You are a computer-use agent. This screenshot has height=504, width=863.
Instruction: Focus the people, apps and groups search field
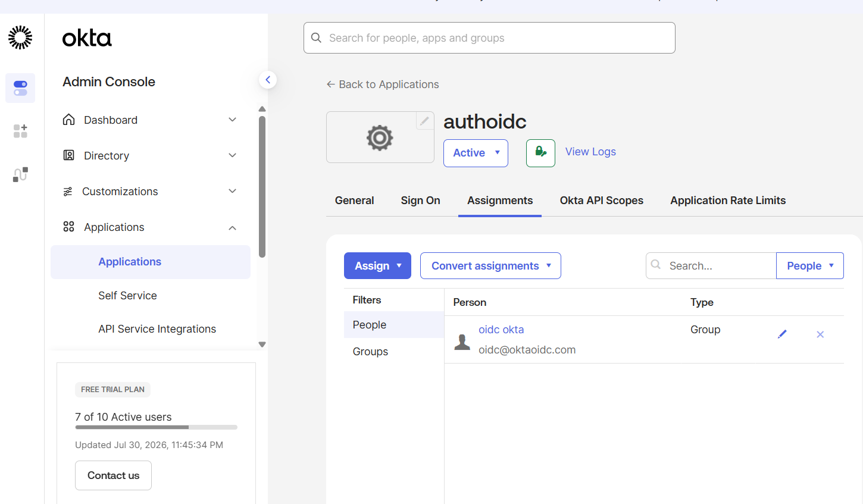click(489, 38)
